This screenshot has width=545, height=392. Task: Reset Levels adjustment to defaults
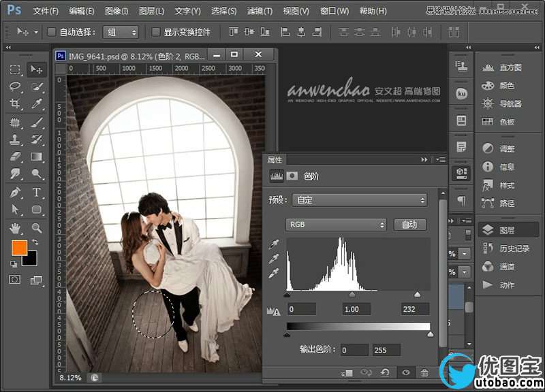385,373
